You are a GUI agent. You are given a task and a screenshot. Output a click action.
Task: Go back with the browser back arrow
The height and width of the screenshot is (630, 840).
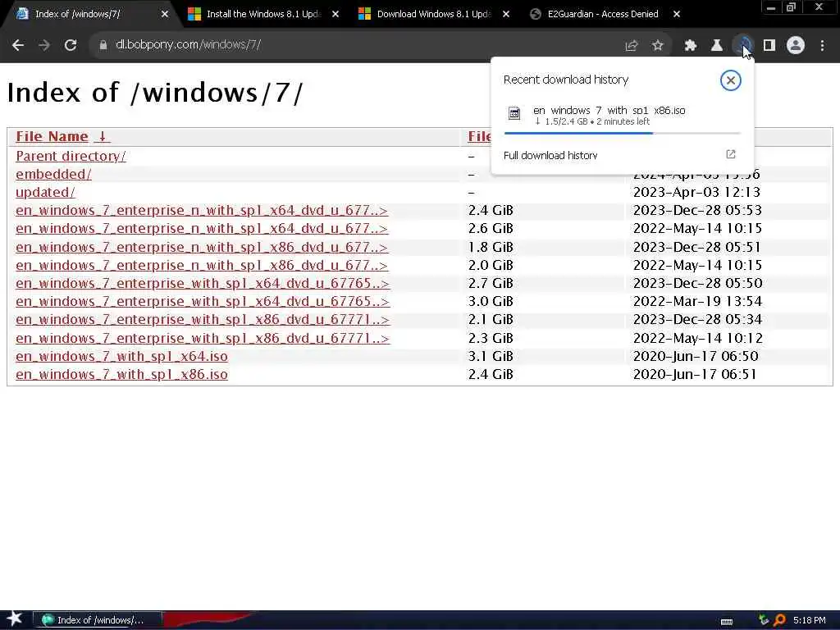coord(18,45)
